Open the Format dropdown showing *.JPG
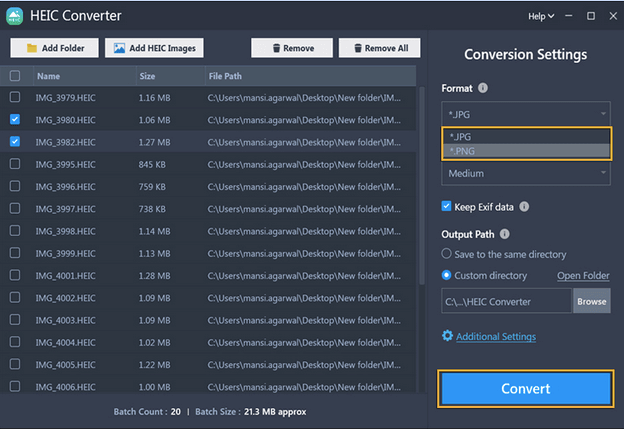Viewport: 624px width, 429px height. click(525, 113)
